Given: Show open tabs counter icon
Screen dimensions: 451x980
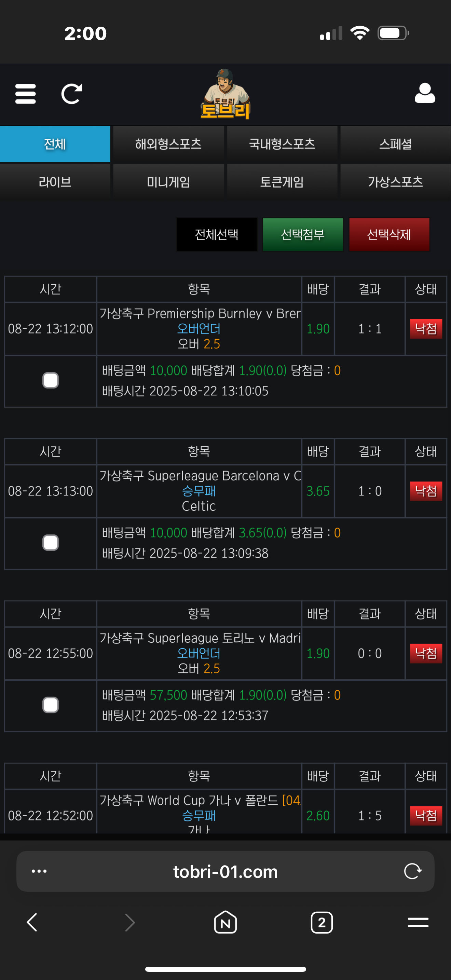Looking at the screenshot, I should (322, 923).
